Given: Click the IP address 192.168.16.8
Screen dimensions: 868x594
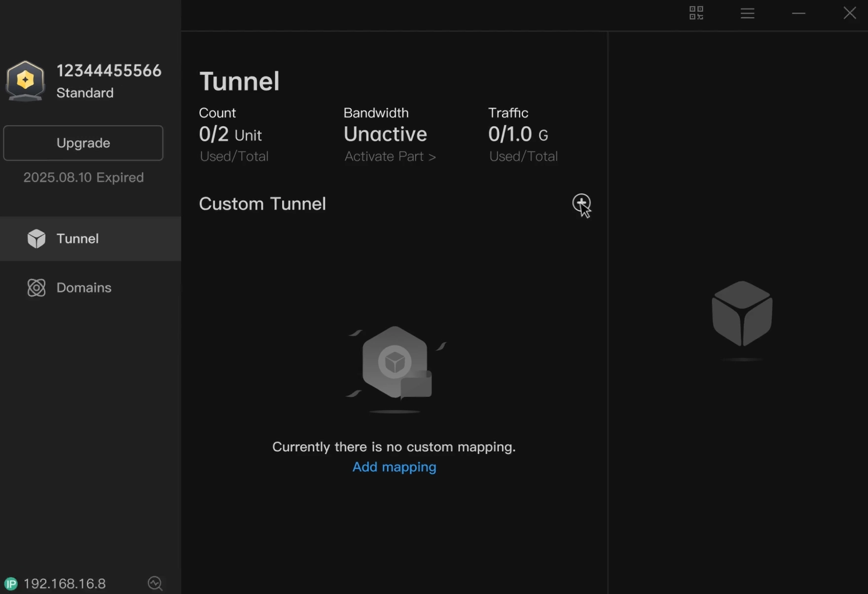Looking at the screenshot, I should (x=65, y=584).
